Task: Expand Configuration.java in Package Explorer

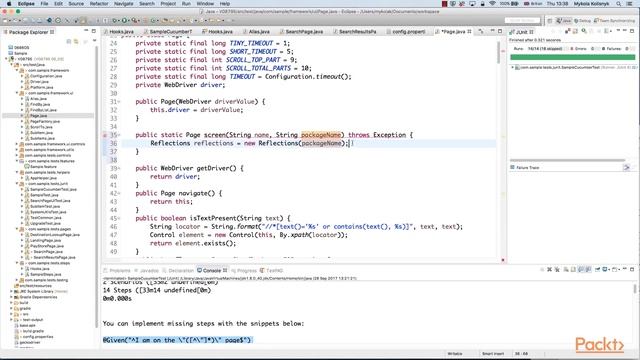Action: coord(22,76)
